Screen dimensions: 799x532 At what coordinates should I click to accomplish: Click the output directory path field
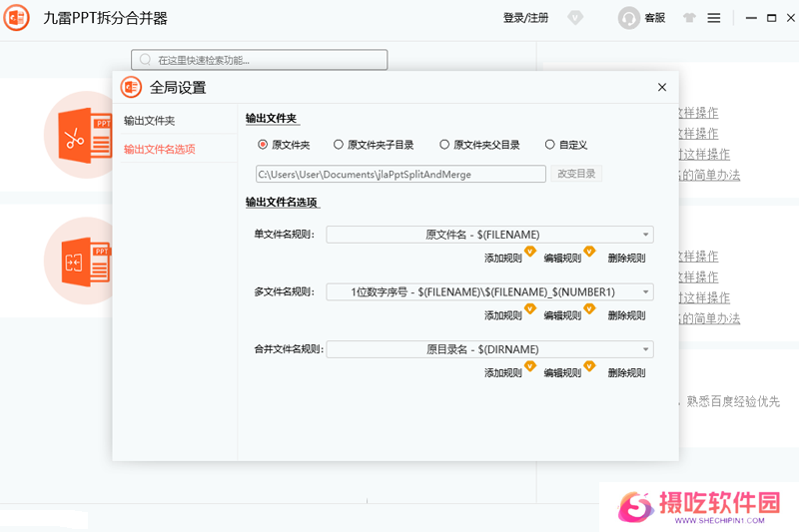coord(400,174)
